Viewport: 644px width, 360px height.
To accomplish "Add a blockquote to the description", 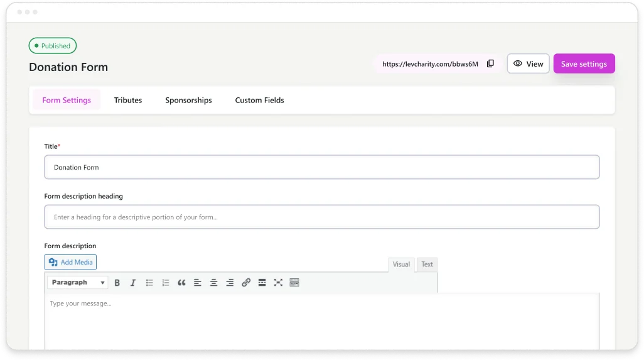I will pyautogui.click(x=181, y=283).
